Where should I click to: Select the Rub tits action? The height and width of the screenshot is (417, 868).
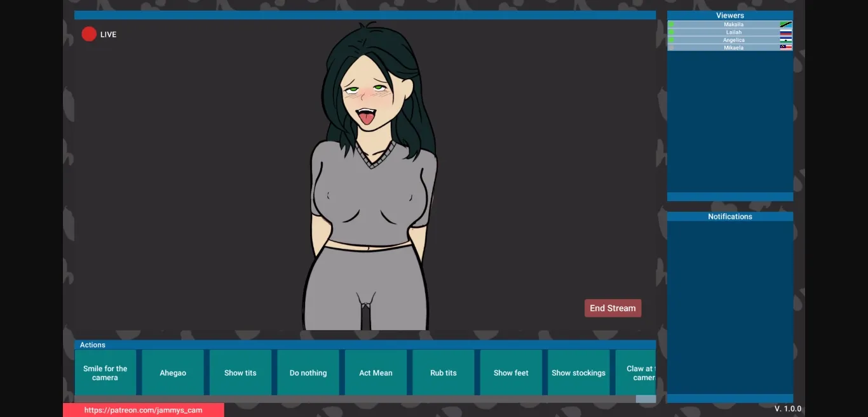(443, 373)
